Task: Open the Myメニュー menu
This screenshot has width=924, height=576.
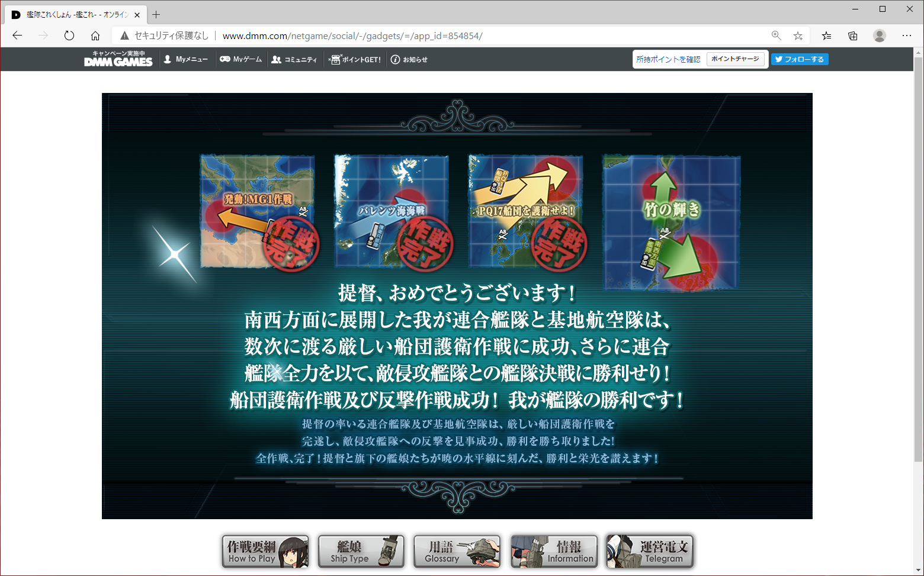Action: [x=187, y=59]
